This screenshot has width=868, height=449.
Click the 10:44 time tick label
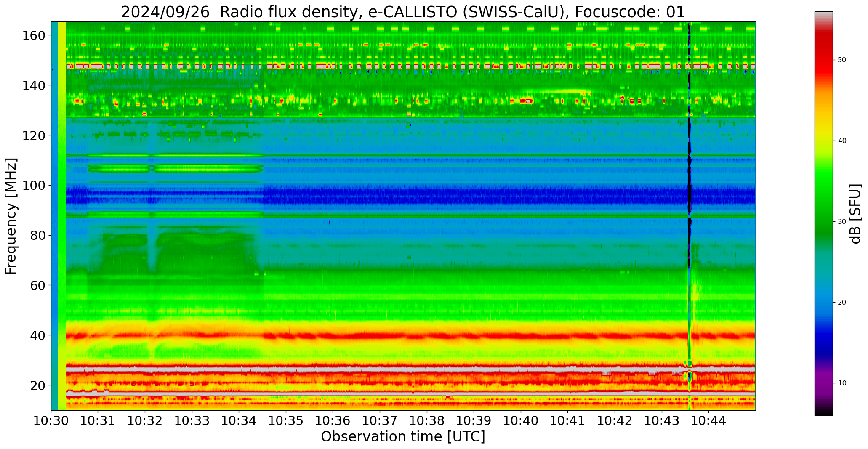[x=708, y=421]
